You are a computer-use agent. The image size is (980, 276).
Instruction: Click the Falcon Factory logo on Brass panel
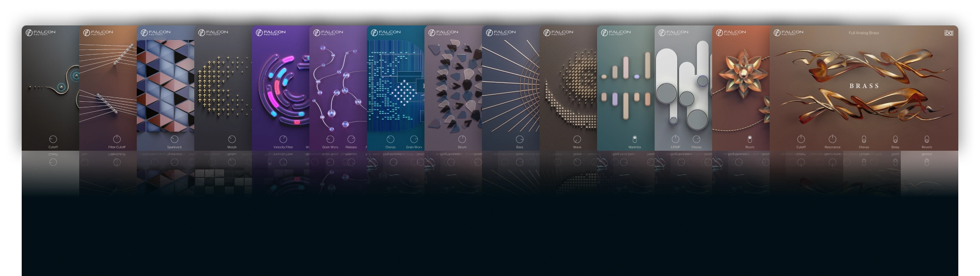click(789, 33)
